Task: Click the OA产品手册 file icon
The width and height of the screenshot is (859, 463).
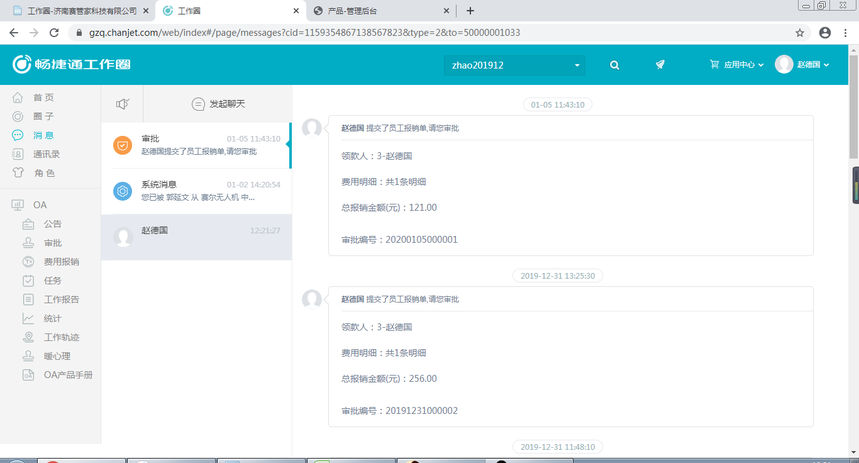Action: tap(28, 375)
